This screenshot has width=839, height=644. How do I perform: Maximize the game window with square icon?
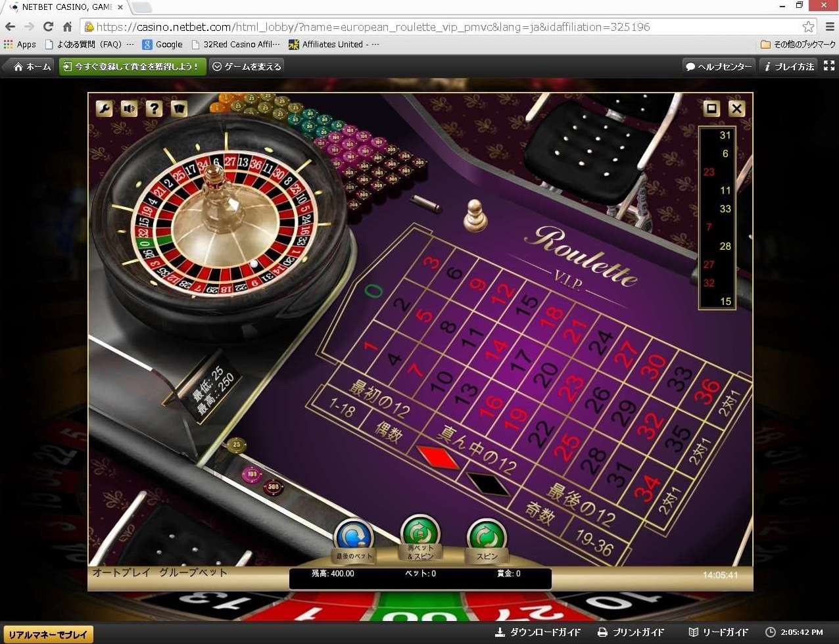point(711,108)
